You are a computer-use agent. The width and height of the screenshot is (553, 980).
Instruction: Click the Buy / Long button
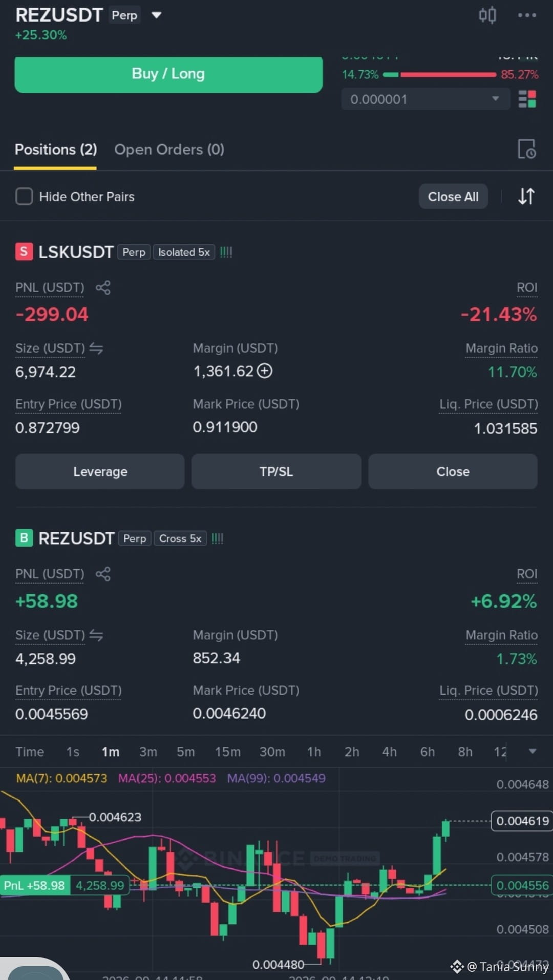pos(168,74)
